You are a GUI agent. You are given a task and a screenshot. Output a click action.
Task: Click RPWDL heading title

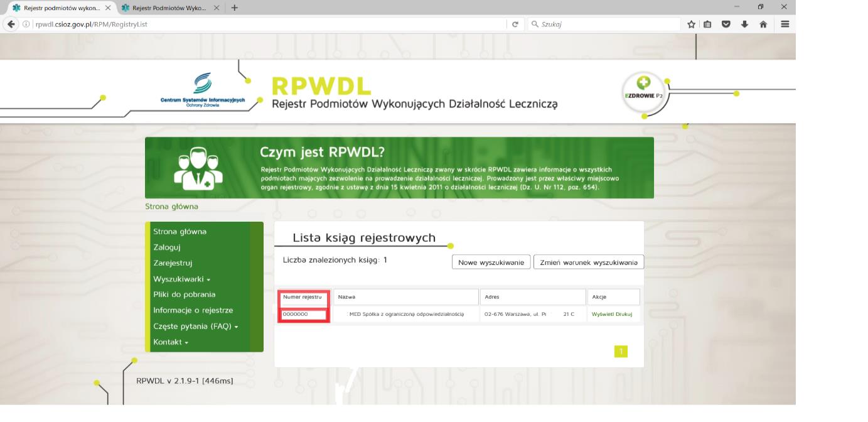321,87
